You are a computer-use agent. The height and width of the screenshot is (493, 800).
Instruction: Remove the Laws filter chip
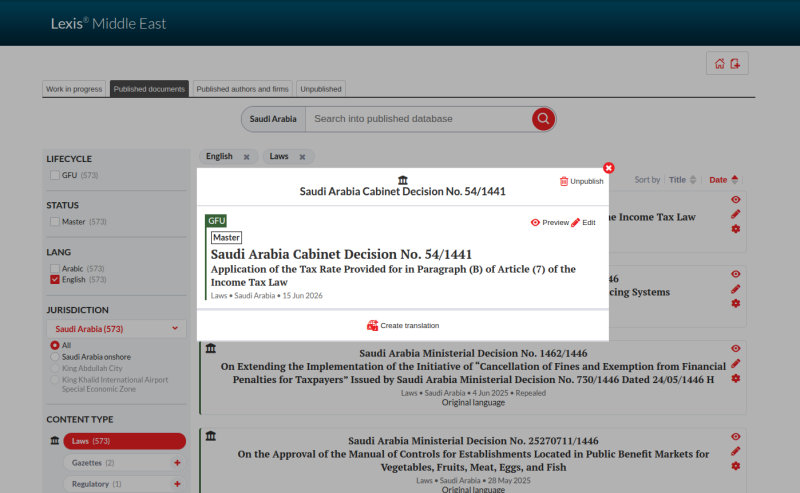[302, 157]
